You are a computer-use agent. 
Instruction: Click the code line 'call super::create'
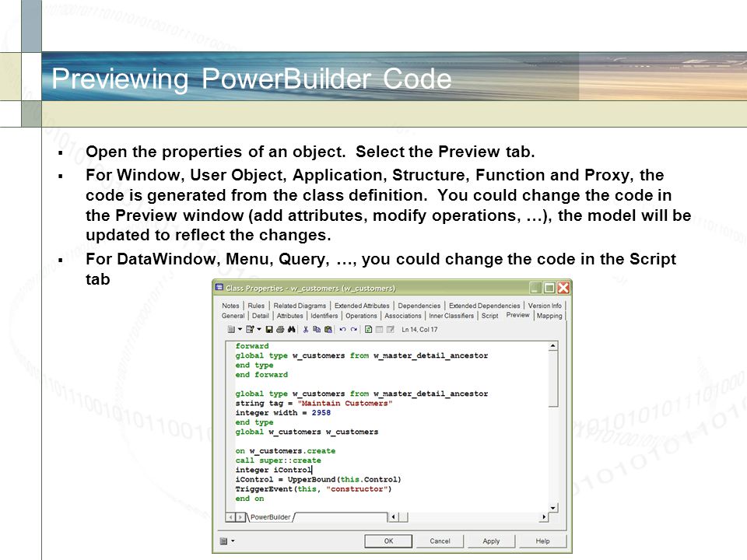pos(279,460)
